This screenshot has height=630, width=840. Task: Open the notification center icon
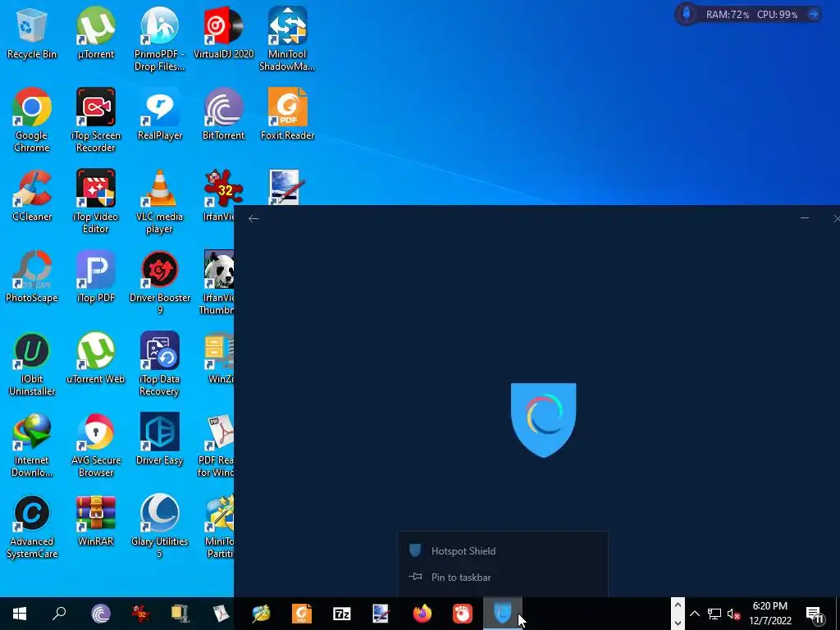815,614
